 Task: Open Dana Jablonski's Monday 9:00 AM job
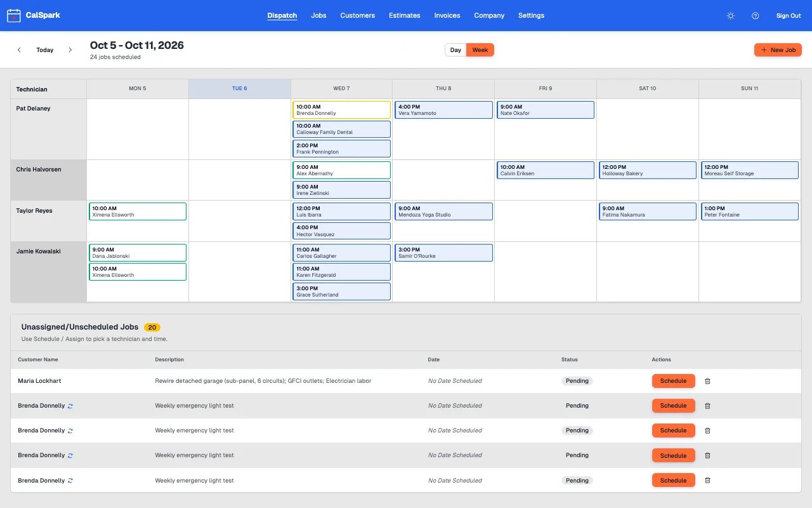click(x=138, y=253)
